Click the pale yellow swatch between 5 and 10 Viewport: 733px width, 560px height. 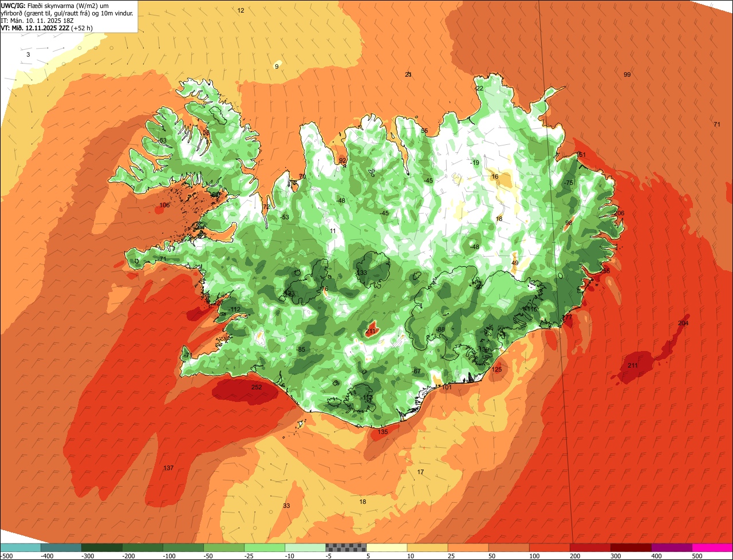point(387,547)
